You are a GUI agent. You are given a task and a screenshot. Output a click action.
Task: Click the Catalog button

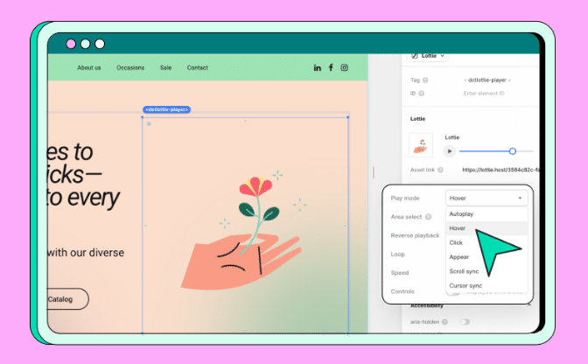67,299
